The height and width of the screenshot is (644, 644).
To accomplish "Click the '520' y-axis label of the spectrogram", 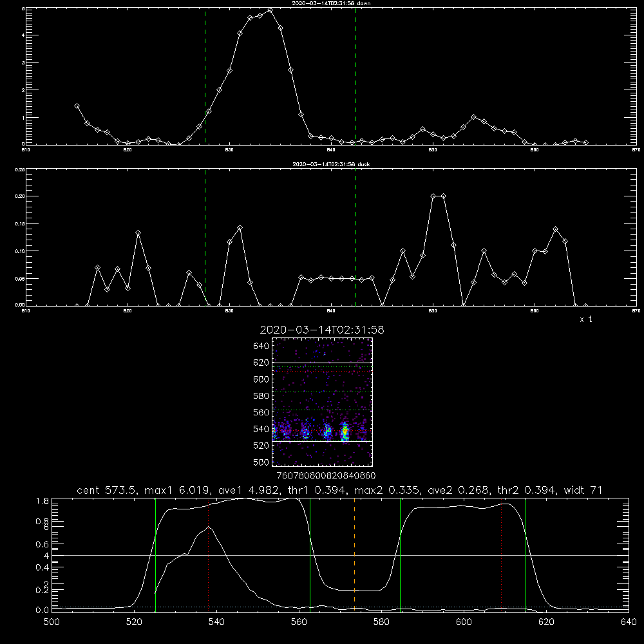I will click(x=261, y=446).
